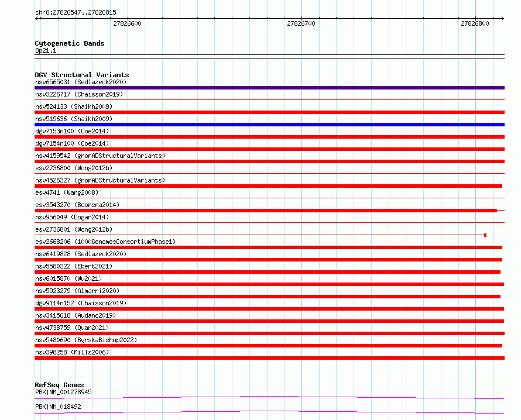
Task: Open variant nsv3415618 (Audano2019) label
Action: [x=76, y=315]
